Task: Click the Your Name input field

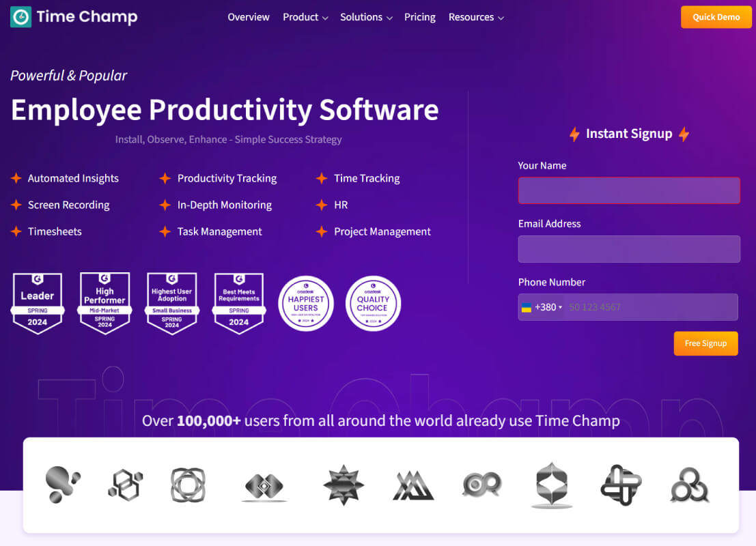Action: (629, 190)
